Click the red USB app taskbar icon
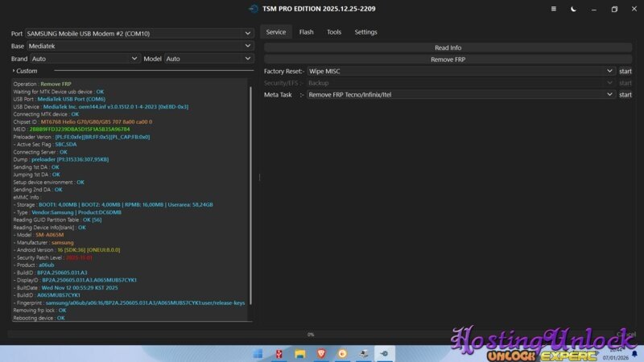644x362 pixels. click(x=279, y=353)
